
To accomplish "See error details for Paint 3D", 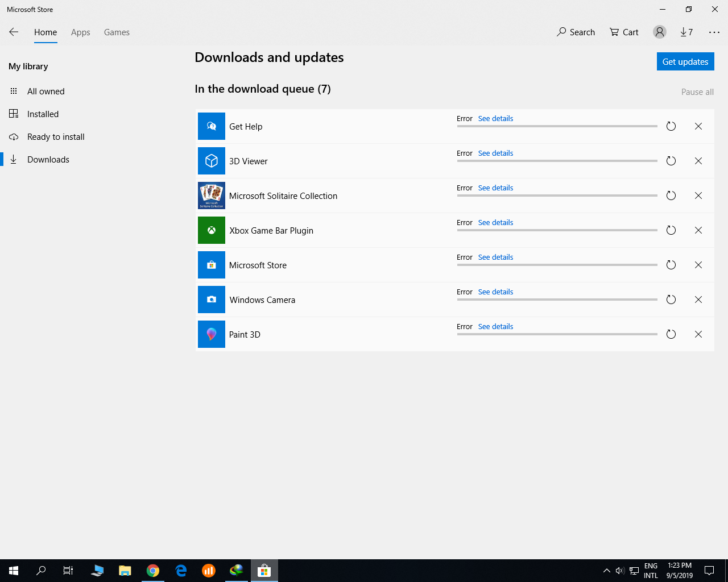I will (495, 326).
